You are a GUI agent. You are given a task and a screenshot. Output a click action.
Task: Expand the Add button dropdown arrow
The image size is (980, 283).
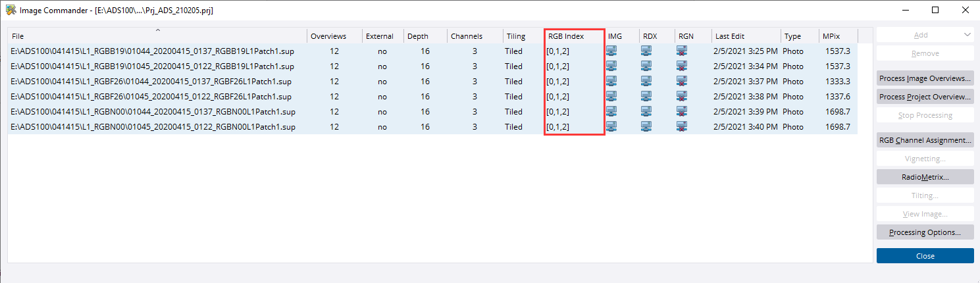(x=966, y=35)
